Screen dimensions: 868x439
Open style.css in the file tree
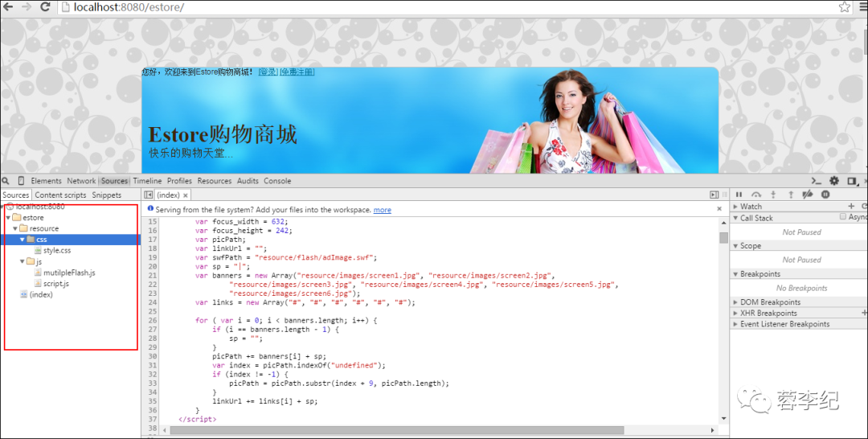tap(57, 251)
